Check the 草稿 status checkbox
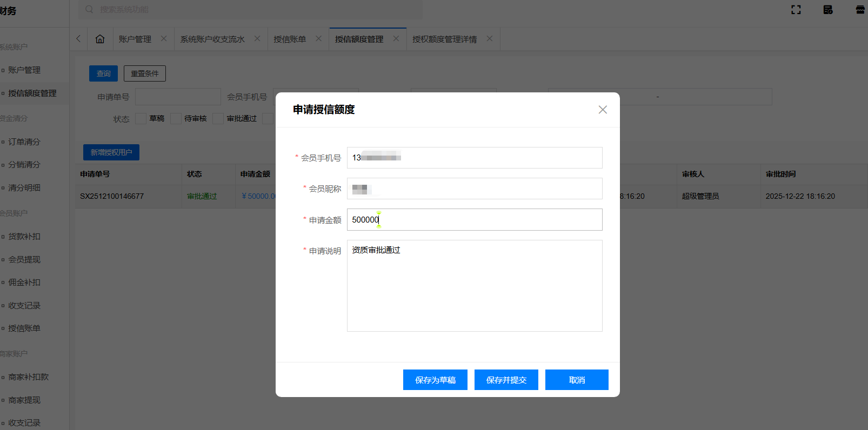The width and height of the screenshot is (868, 430). (141, 119)
